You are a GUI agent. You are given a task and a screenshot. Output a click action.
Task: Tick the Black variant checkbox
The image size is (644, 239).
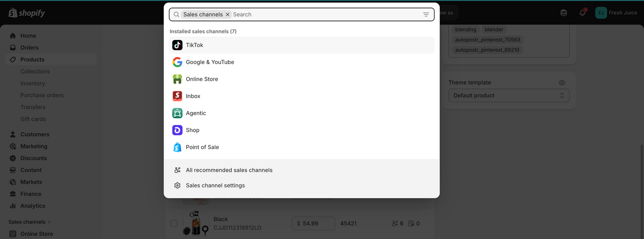click(174, 223)
